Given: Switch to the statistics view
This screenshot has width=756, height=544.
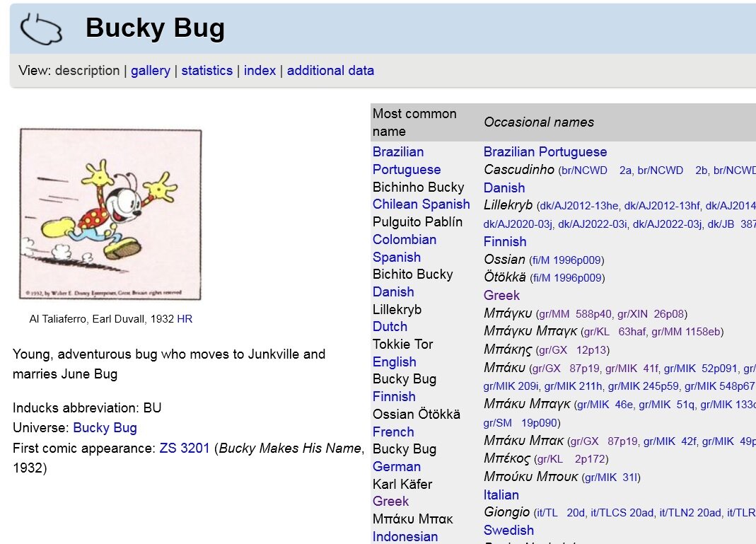Looking at the screenshot, I should (x=207, y=71).
